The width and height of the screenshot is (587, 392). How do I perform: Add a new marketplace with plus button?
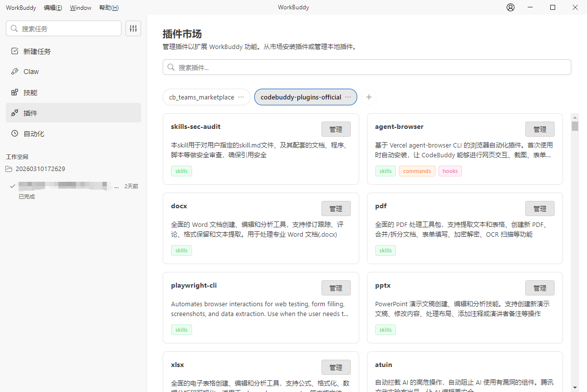[369, 97]
